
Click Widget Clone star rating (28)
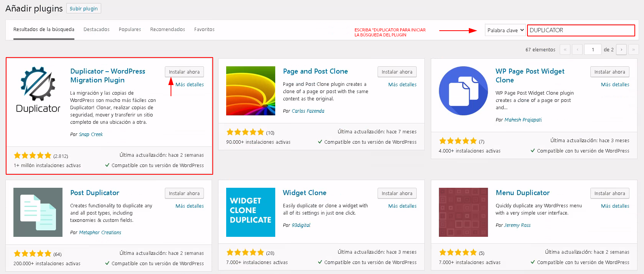(x=245, y=253)
